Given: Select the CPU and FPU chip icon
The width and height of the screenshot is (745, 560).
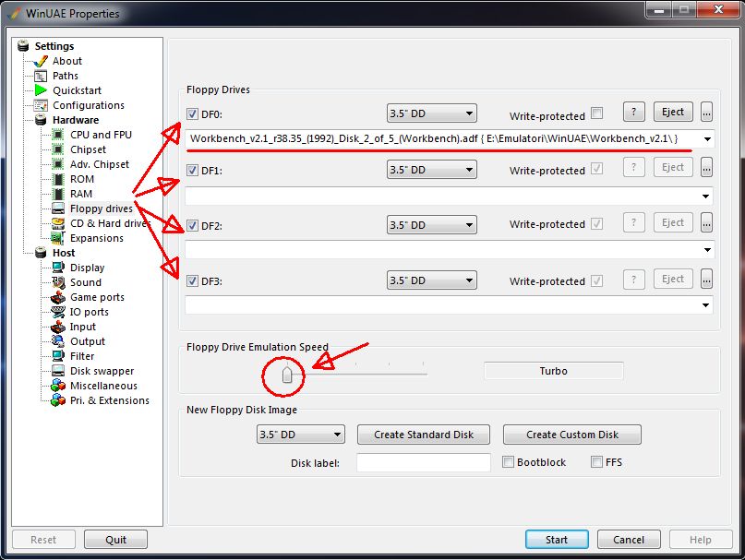Looking at the screenshot, I should point(58,135).
